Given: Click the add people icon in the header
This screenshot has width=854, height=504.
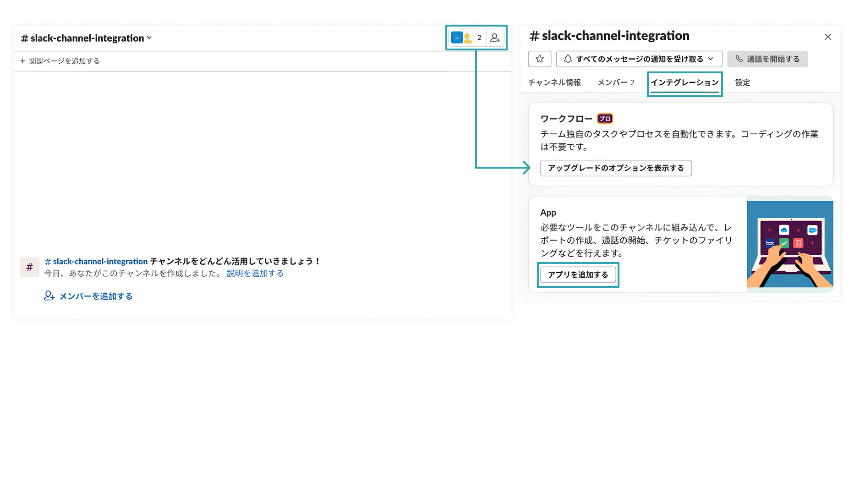Looking at the screenshot, I should [x=495, y=38].
